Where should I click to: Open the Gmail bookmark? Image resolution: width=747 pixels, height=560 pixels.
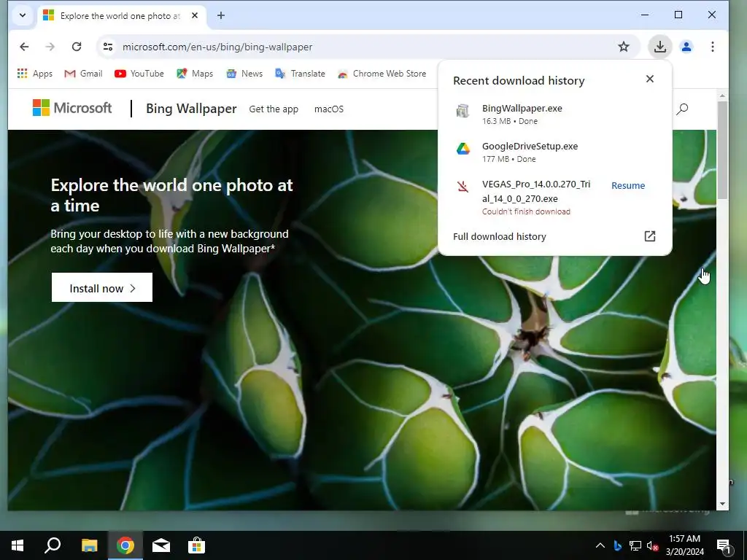click(83, 74)
